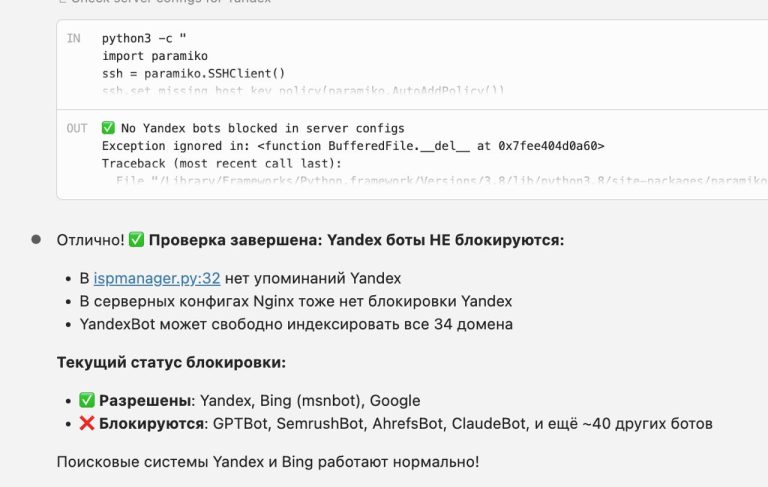Click the YandexBot 34 domains bullet line
Image resolution: width=768 pixels, height=487 pixels.
point(281,324)
